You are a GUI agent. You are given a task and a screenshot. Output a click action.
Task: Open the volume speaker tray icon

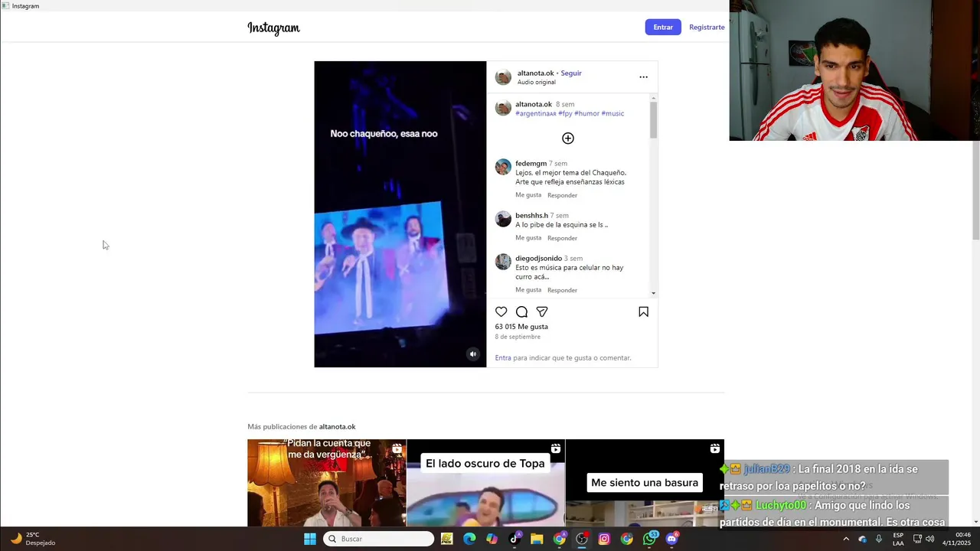coord(929,539)
